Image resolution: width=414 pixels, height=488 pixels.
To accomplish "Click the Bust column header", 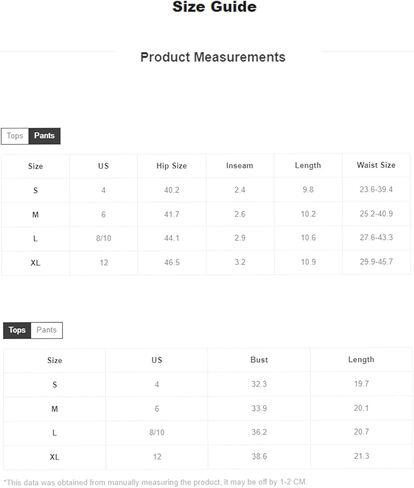I will click(x=259, y=360).
